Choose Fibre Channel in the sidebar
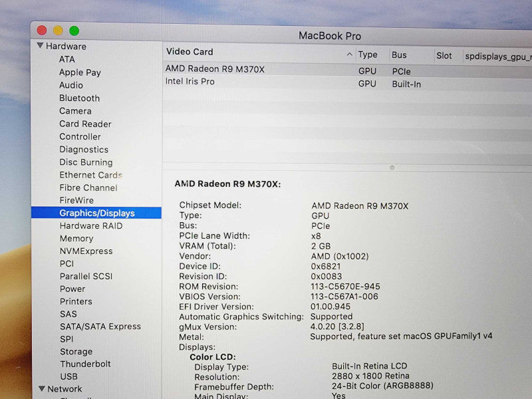 [88, 188]
